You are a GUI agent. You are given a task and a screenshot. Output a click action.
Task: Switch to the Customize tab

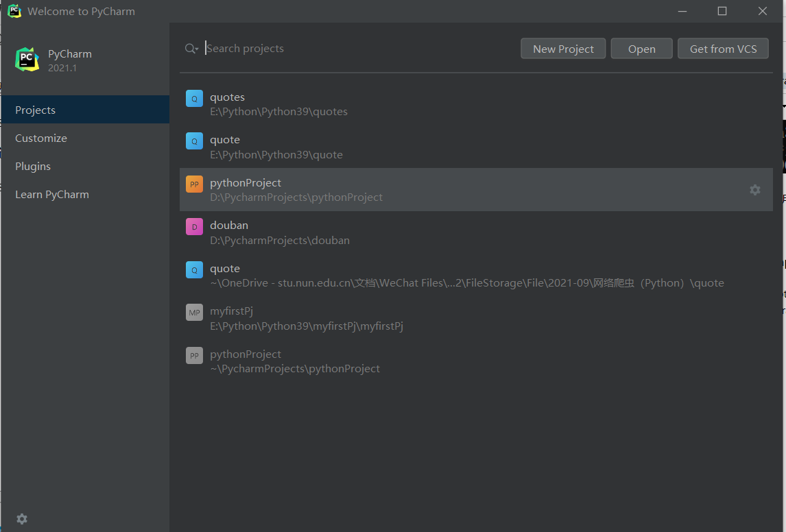[85, 138]
